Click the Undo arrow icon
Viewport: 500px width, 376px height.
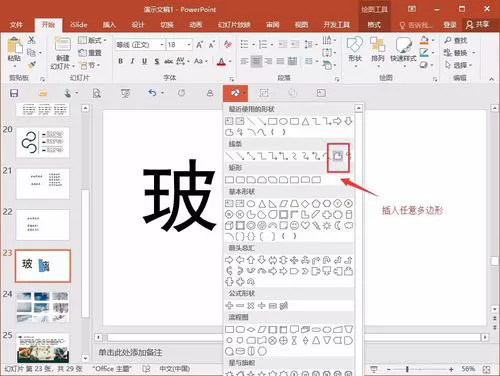point(152,93)
